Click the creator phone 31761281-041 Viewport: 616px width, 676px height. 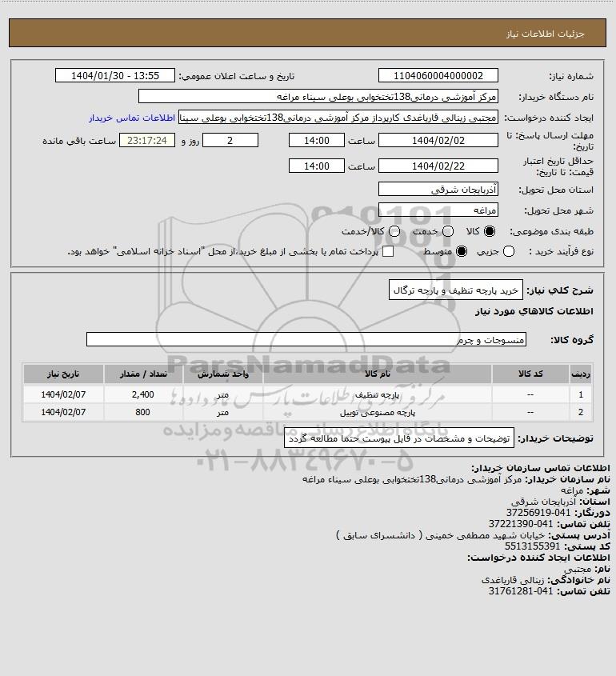point(520,591)
